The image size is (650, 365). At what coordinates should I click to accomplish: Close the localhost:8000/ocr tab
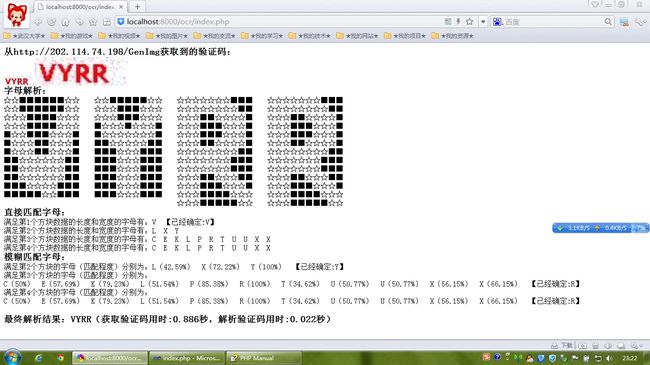[x=121, y=7]
